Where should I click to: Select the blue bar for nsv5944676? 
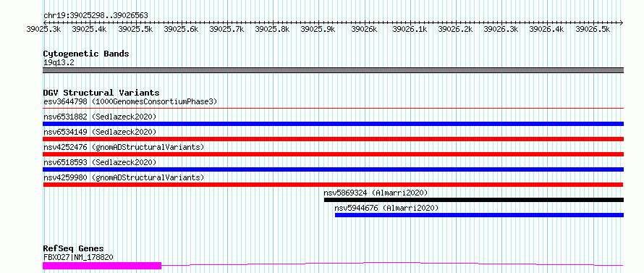pyautogui.click(x=479, y=215)
